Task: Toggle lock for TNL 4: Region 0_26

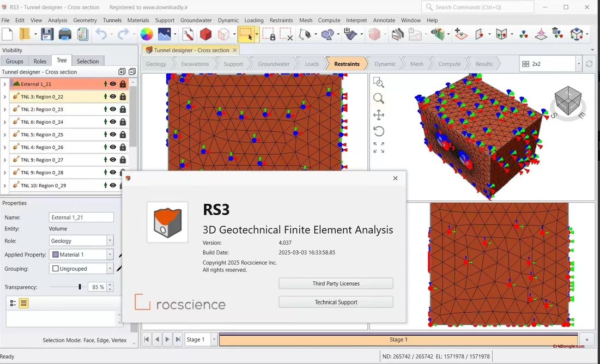Action: (123, 147)
